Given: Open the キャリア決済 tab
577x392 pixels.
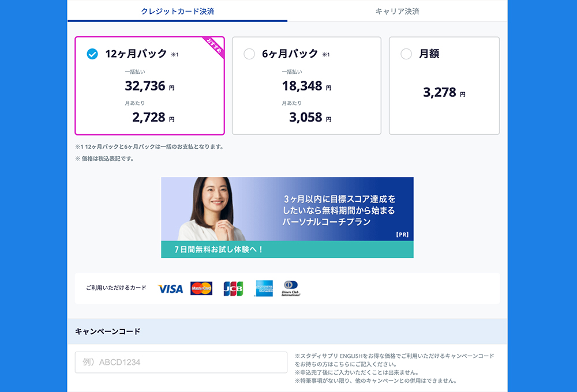Looking at the screenshot, I should pos(397,11).
